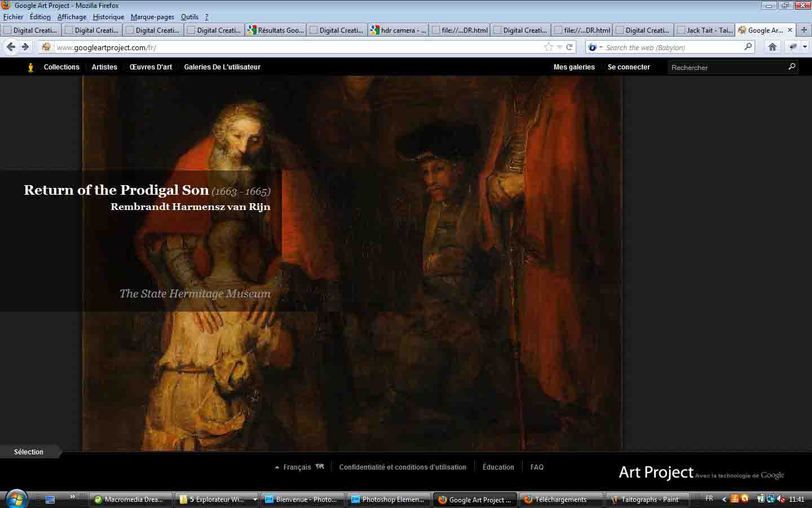The image size is (812, 508).
Task: Go back with the browser back arrow
Action: [11, 47]
